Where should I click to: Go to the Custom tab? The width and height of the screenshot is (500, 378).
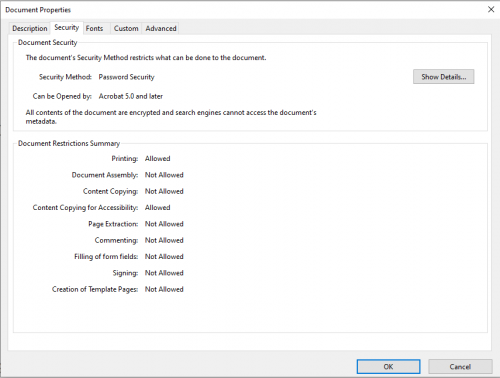coord(126,28)
